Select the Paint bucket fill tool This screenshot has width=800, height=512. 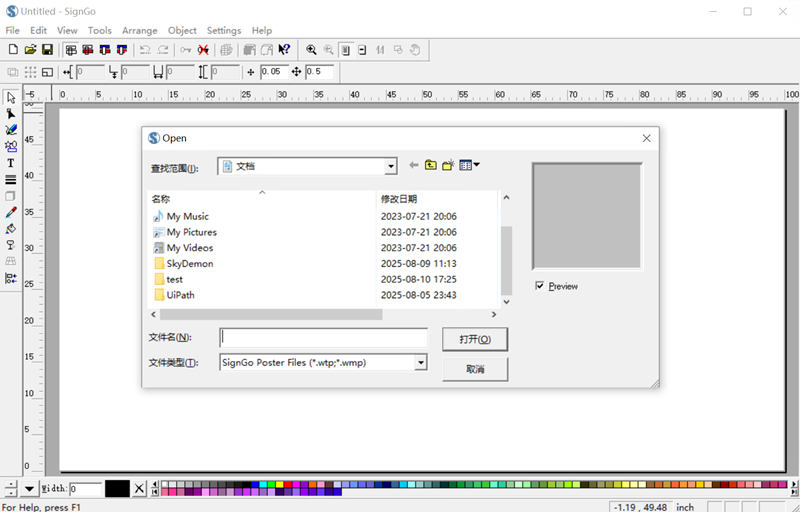point(11,228)
